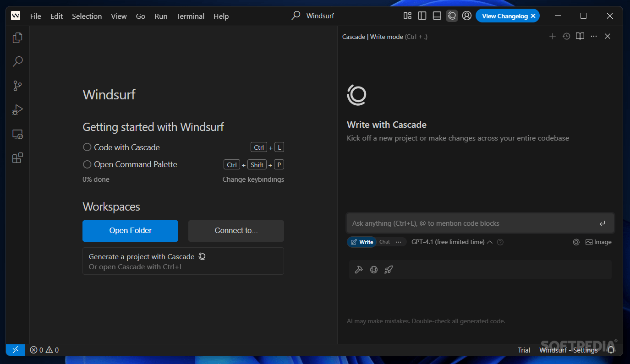Click View Changelog button
This screenshot has height=364, width=630.
pos(505,16)
